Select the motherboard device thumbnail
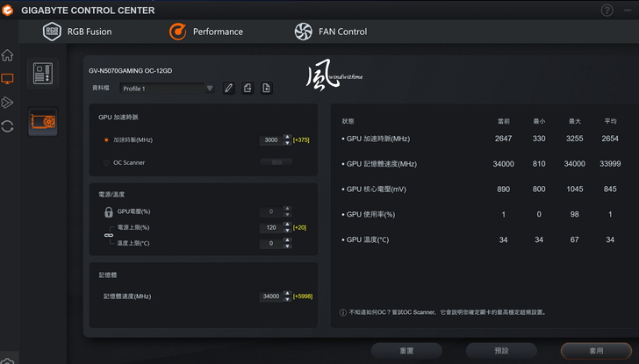Image resolution: width=639 pixels, height=364 pixels. click(42, 74)
